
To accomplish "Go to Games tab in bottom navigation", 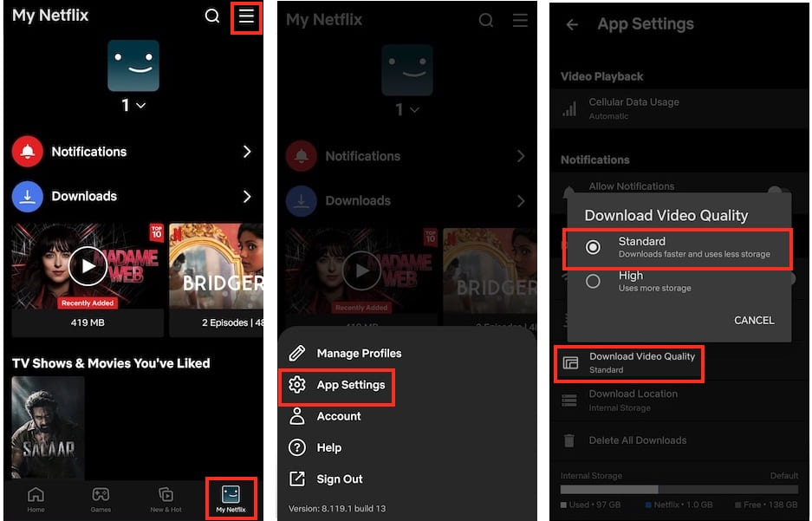I will pyautogui.click(x=101, y=499).
